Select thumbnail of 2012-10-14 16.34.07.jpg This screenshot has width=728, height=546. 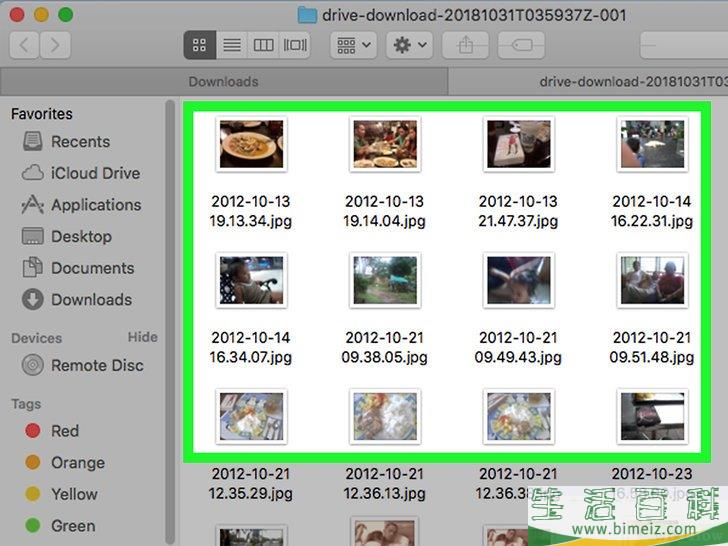(x=251, y=280)
